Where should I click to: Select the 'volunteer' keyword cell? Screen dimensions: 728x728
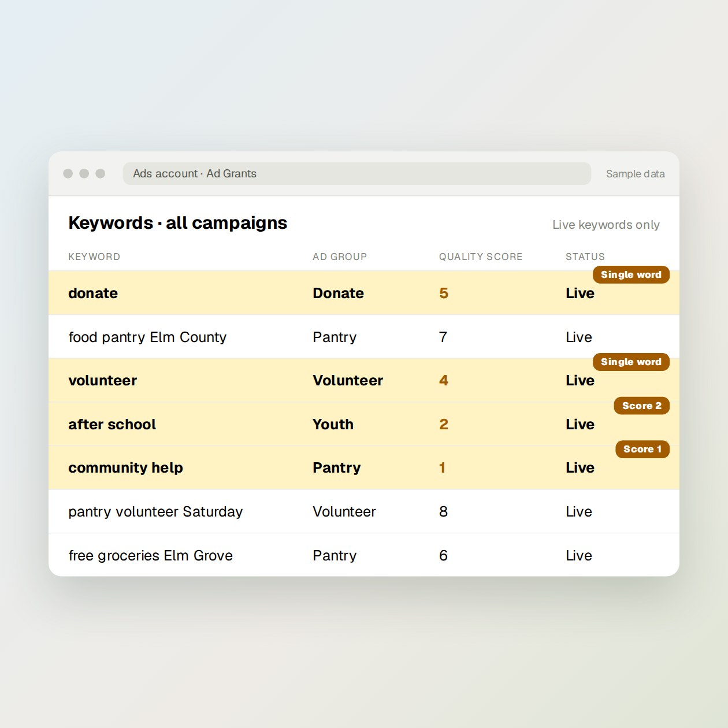[102, 380]
